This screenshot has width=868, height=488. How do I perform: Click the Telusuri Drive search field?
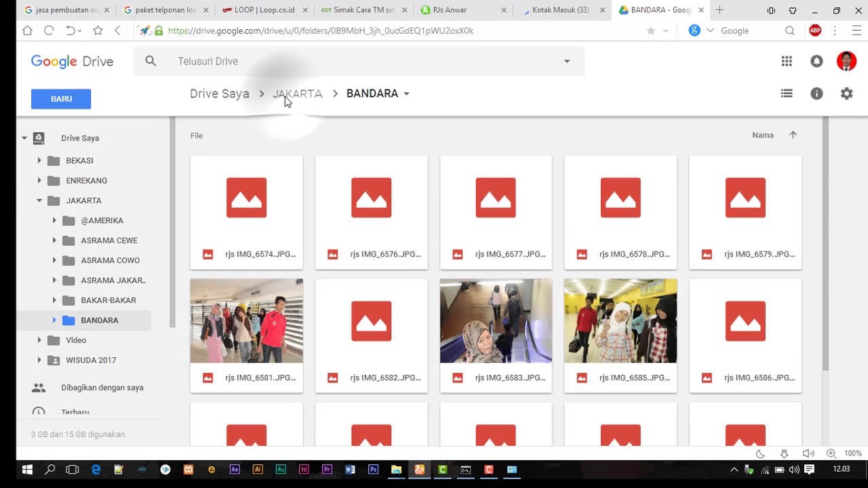pos(359,61)
